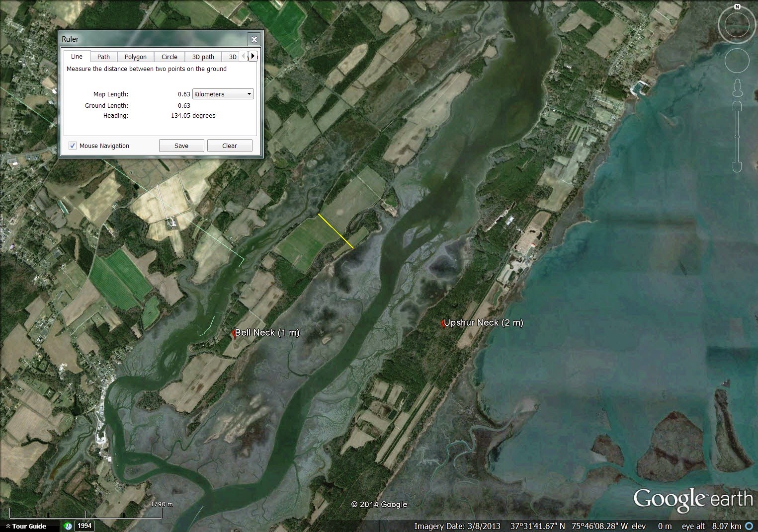Click the Street View pegman icon
758x532 pixels.
(x=737, y=88)
